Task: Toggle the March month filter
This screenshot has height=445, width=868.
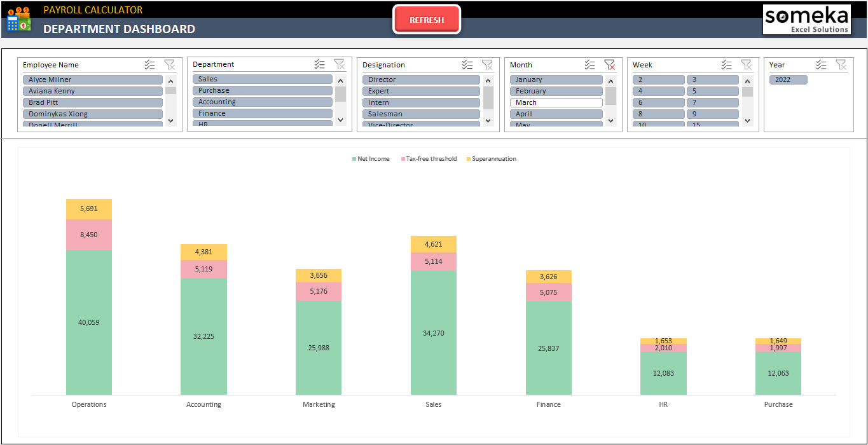Action: point(556,102)
